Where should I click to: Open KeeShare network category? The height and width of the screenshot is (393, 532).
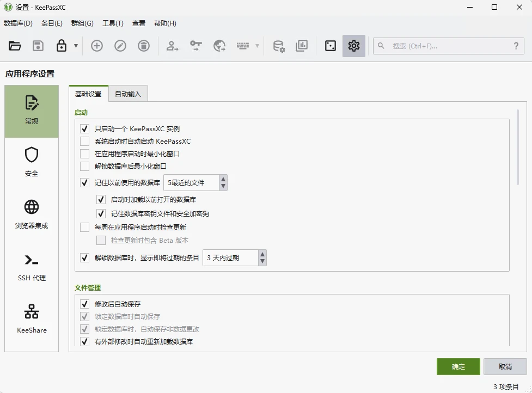[32, 320]
